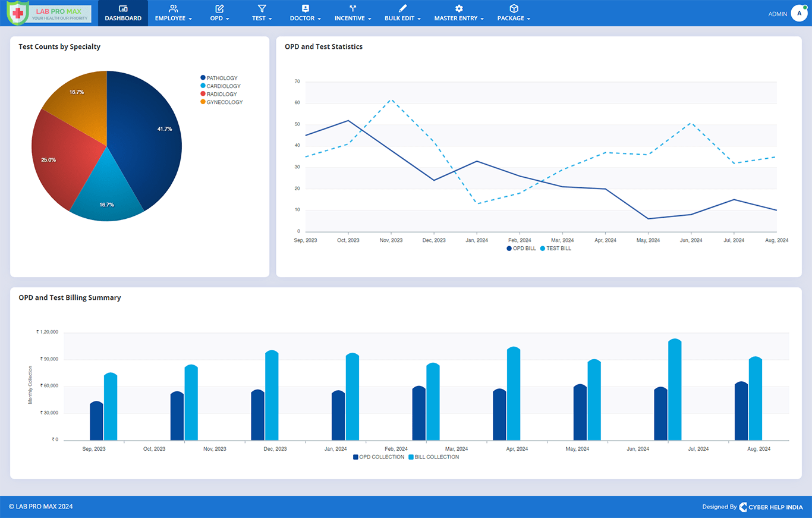Click the Test funnel icon
The width and height of the screenshot is (812, 518).
(x=262, y=8)
